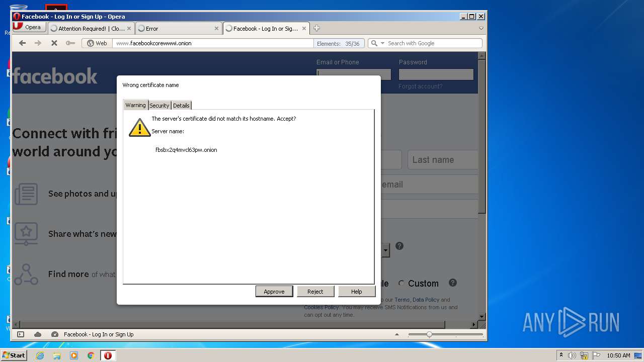This screenshot has width=644, height=362.
Task: Open the view options arrow beside zoom
Action: [396, 334]
